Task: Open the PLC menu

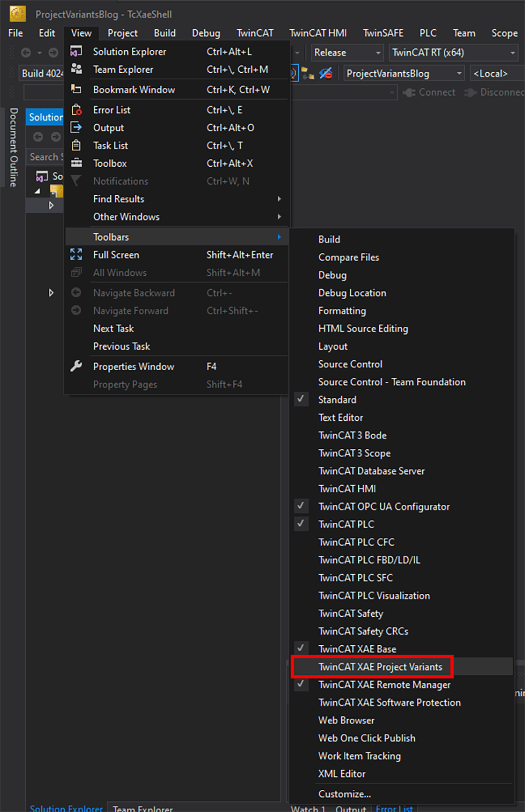Action: click(428, 33)
